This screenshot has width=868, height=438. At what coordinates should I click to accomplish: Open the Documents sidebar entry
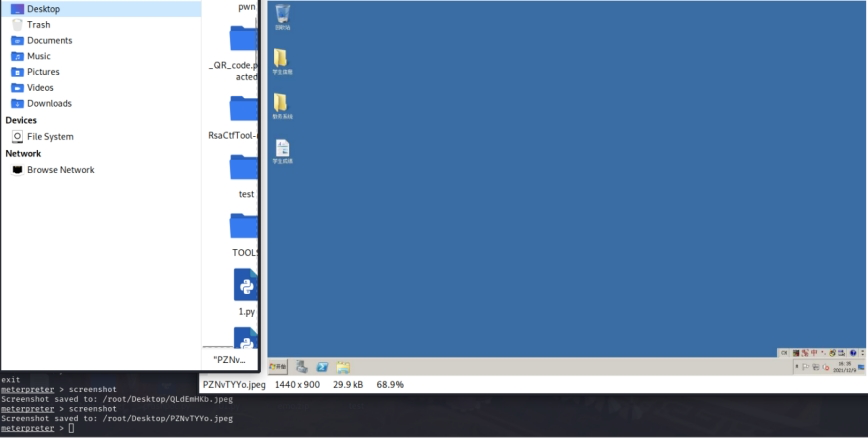(101, 40)
